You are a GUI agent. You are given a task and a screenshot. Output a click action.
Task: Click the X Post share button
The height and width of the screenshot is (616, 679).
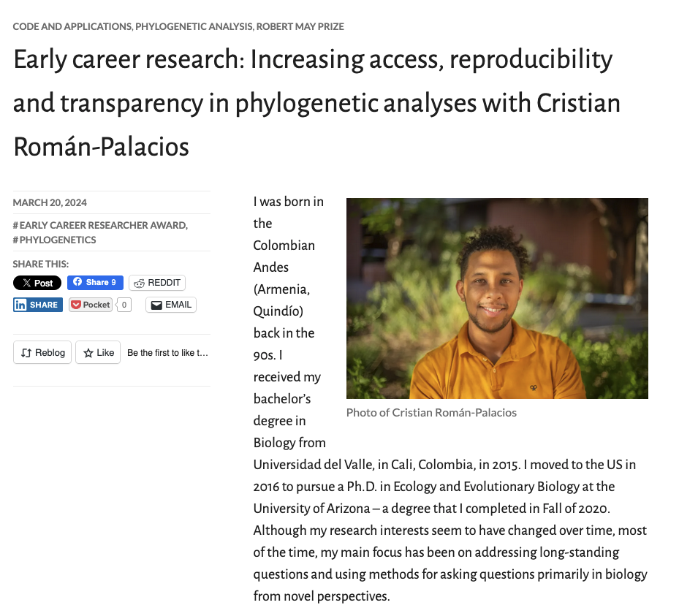37,283
